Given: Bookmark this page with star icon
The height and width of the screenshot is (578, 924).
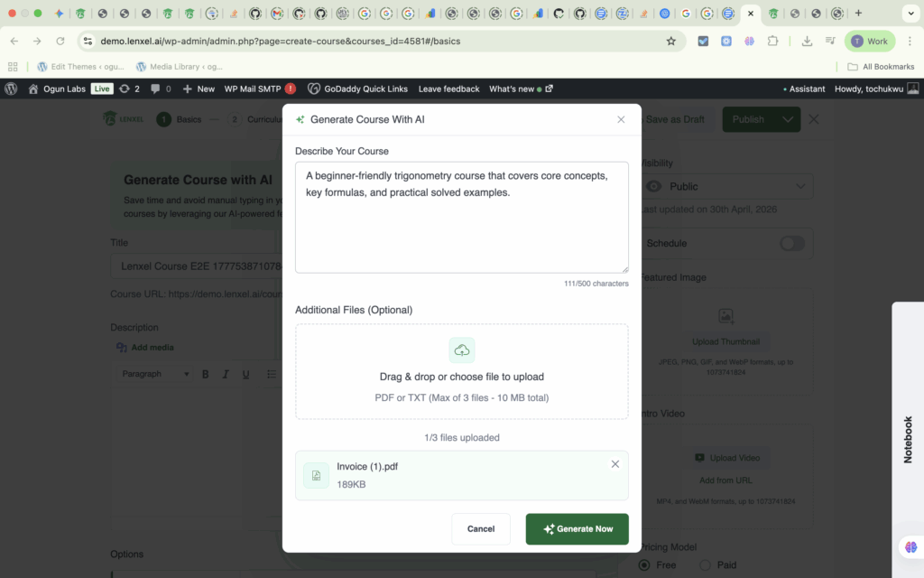Looking at the screenshot, I should [x=670, y=42].
